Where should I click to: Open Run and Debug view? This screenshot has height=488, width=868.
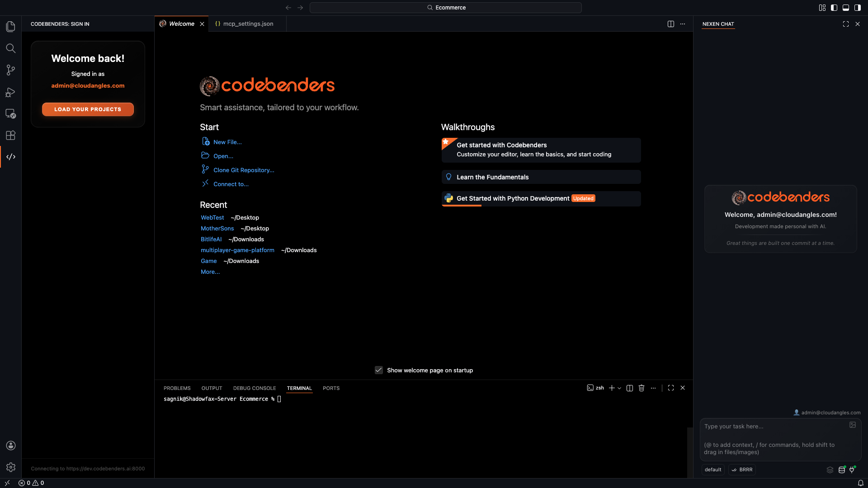(x=11, y=92)
